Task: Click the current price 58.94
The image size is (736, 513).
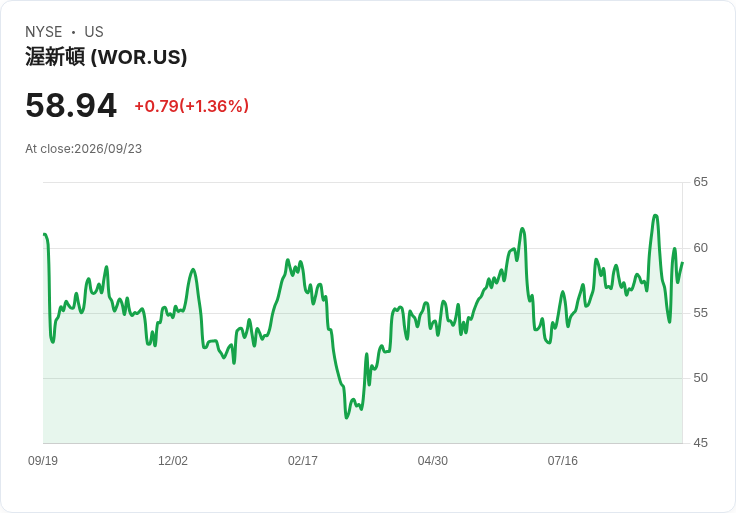Action: click(x=71, y=105)
